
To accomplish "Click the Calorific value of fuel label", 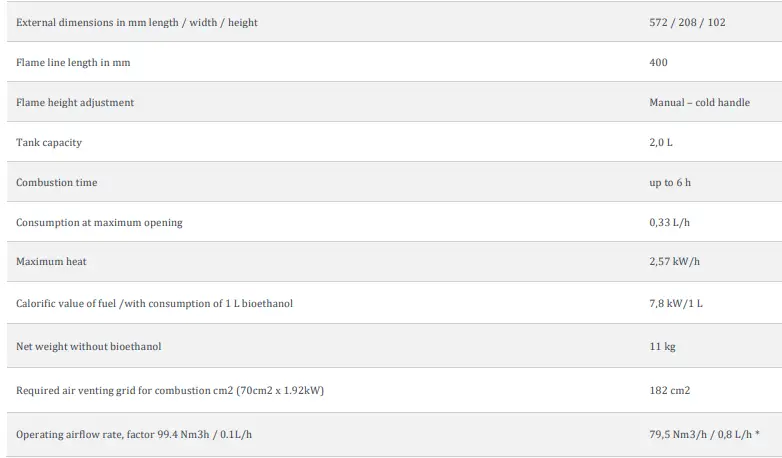I will click(x=154, y=303).
